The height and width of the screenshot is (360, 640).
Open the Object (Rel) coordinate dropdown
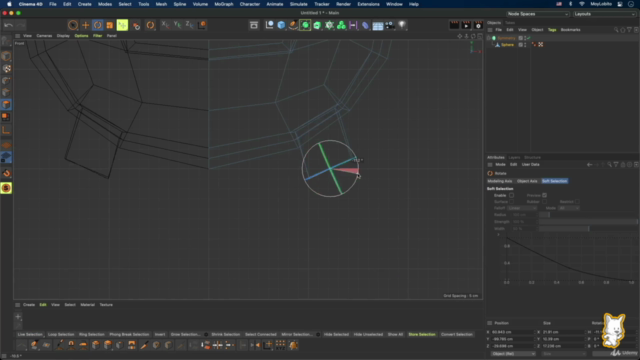click(513, 353)
